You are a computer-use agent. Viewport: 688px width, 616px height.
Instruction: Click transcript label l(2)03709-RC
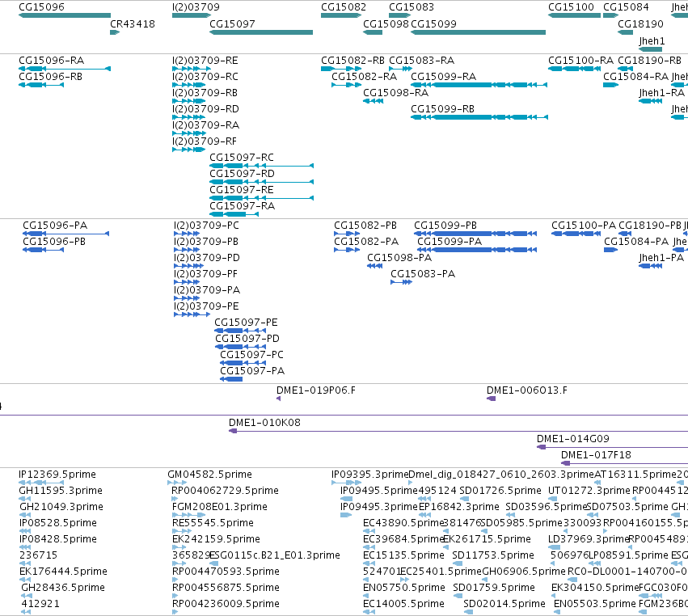(205, 77)
